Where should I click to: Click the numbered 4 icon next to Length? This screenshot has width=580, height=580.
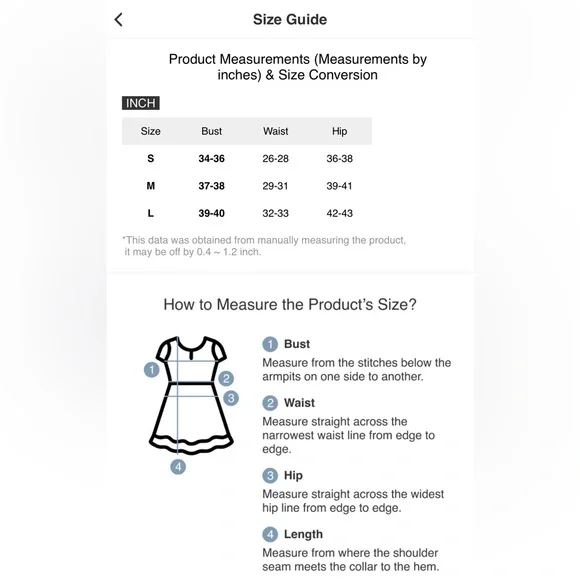tap(270, 534)
